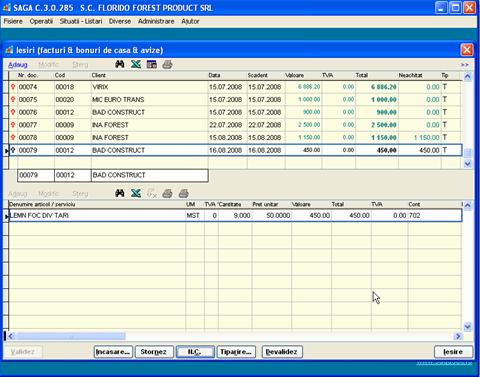Click Adaug link in upper toolbar

18,65
